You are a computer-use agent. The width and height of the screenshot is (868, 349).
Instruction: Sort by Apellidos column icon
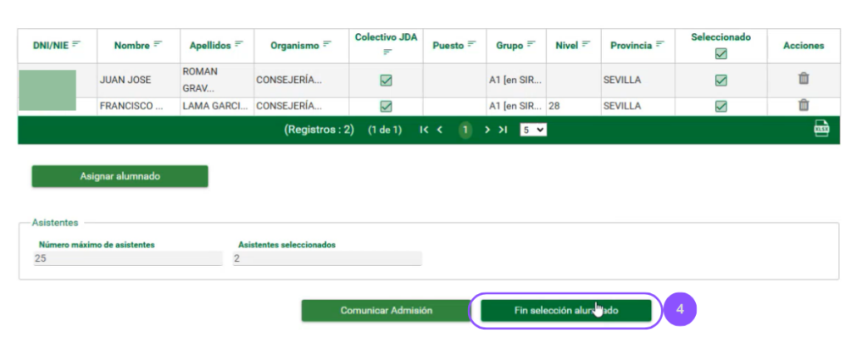click(239, 43)
